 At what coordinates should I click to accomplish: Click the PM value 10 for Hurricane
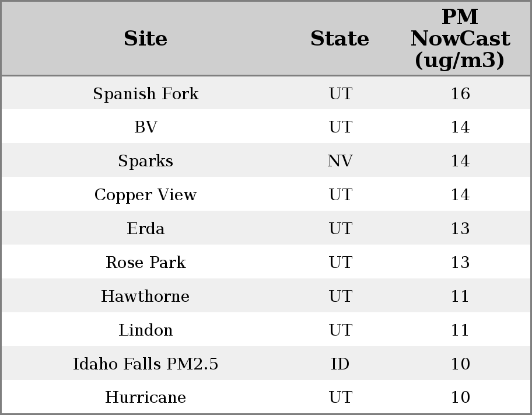tap(460, 397)
